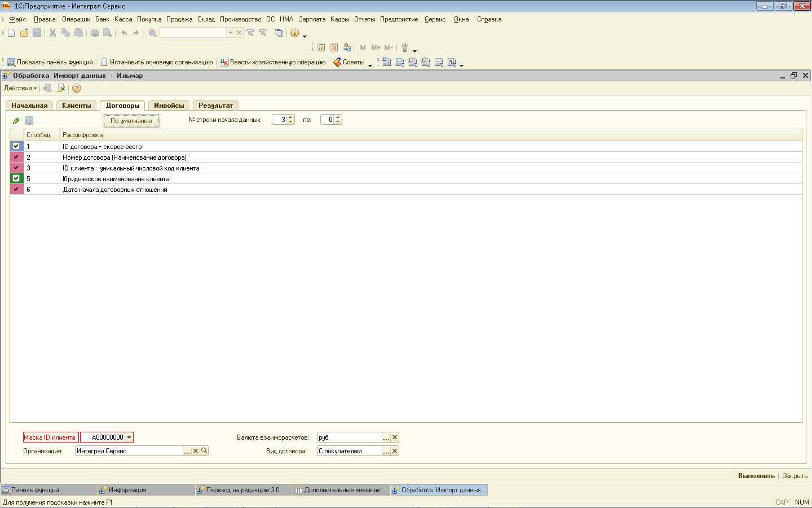Viewport: 812px width, 508px height.
Task: Click the info icon in main toolbar
Action: 294,33
